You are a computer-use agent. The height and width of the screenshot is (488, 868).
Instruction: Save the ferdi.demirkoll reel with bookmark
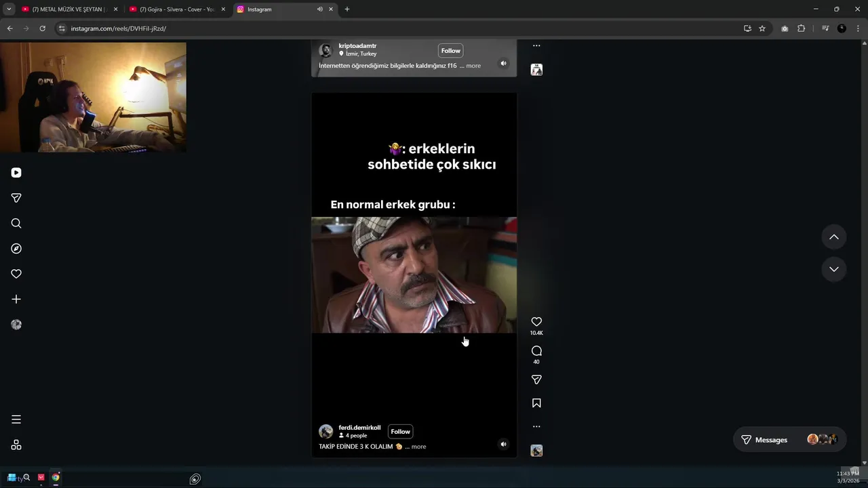coord(536,403)
